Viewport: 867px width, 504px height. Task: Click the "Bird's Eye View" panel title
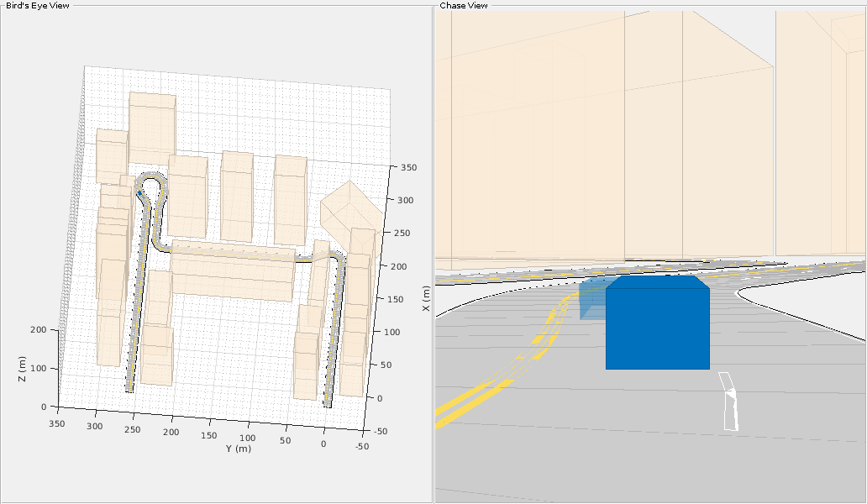38,6
